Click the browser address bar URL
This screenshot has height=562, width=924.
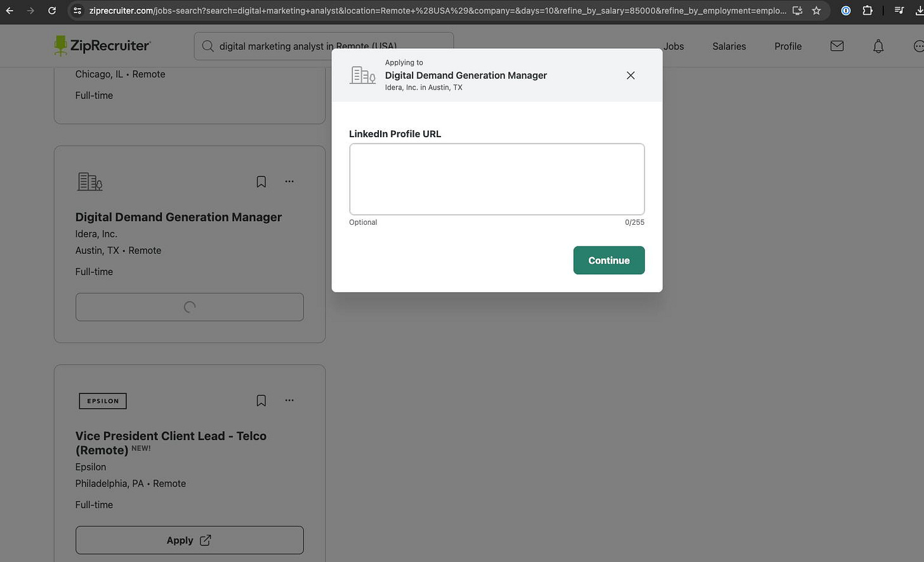coord(437,11)
